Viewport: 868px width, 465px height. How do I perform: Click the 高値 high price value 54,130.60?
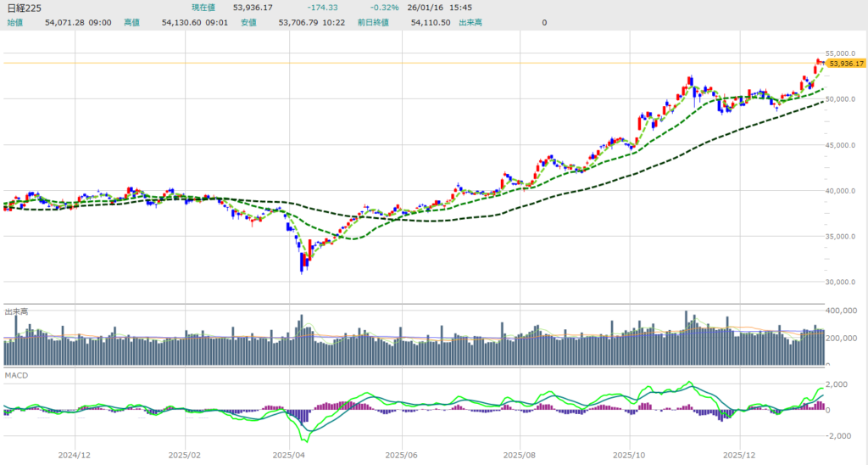click(x=182, y=22)
